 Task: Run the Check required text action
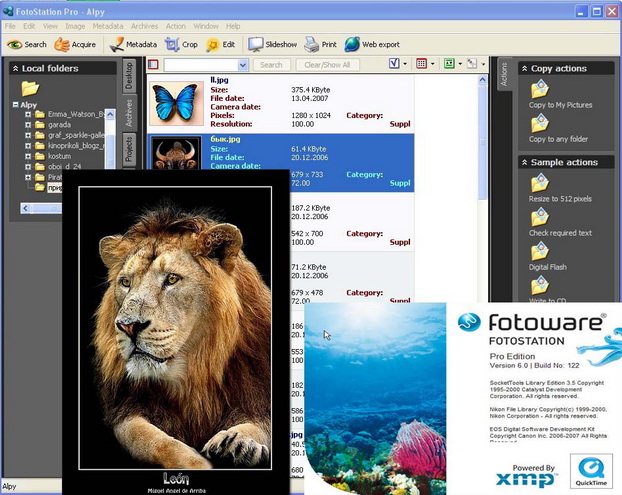pos(560,223)
